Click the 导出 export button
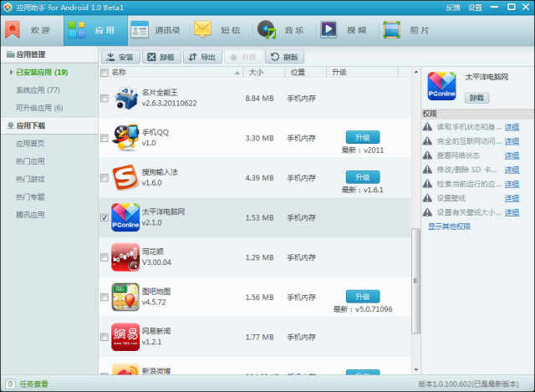Image resolution: width=535 pixels, height=392 pixels. tap(202, 57)
